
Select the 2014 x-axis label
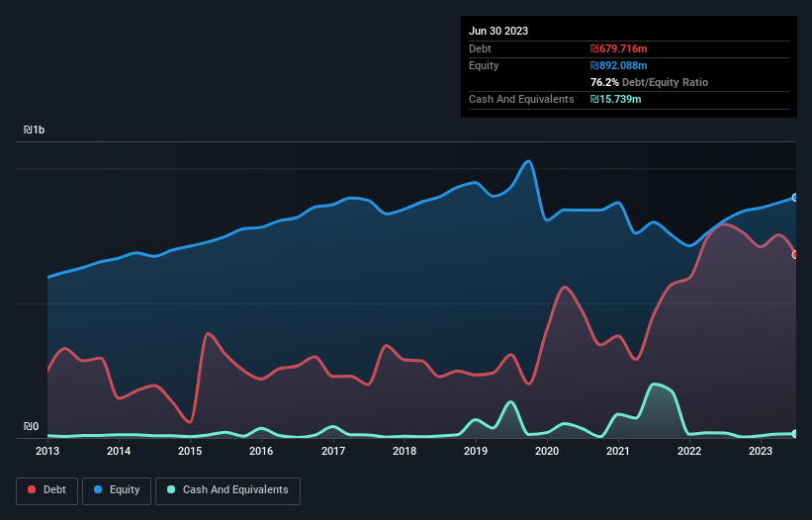click(119, 451)
